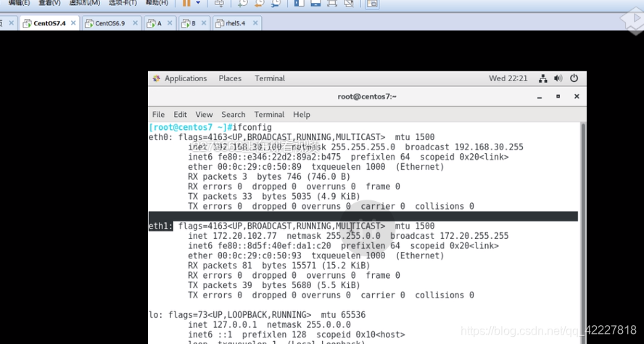Close the rhel5.4 tab
644x344 pixels.
point(255,23)
